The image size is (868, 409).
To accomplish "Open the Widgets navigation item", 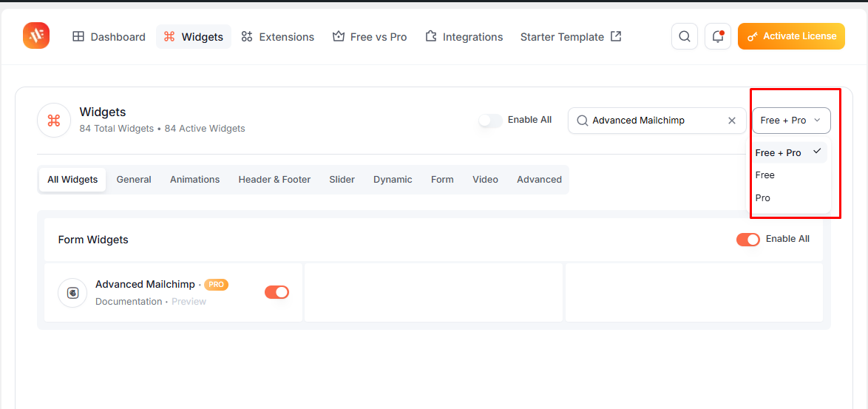I will (x=194, y=37).
